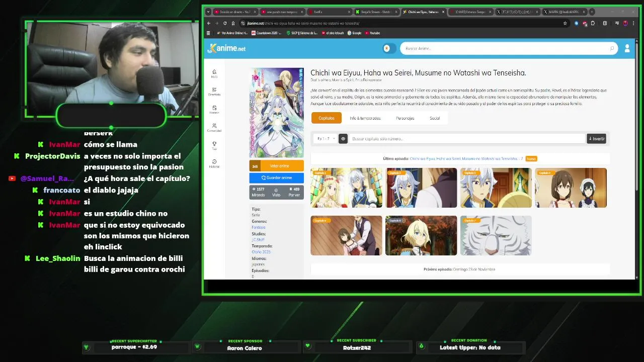
Task: Reload the page with refresh icon
Action: coord(225,23)
